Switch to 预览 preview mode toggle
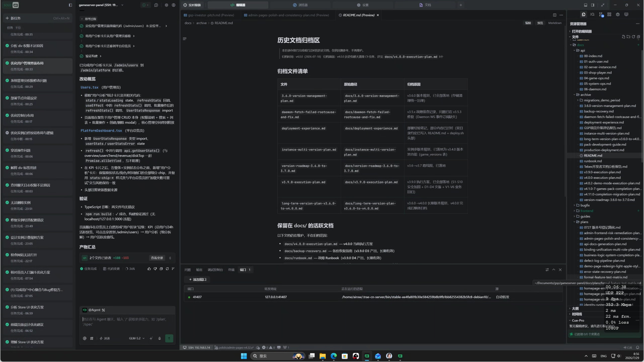The width and height of the screenshot is (644, 362). (540, 23)
